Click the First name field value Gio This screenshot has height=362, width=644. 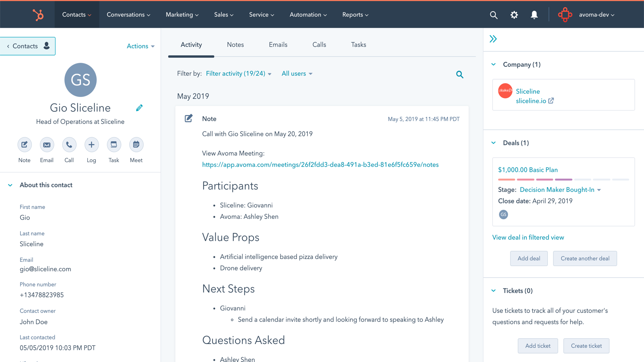[25, 218]
